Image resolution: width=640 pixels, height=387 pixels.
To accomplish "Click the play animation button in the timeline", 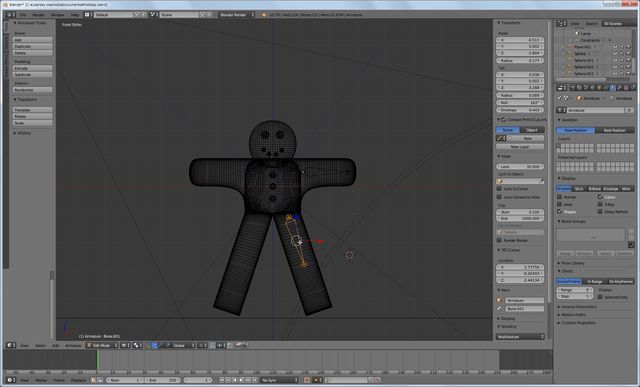I will tap(242, 380).
